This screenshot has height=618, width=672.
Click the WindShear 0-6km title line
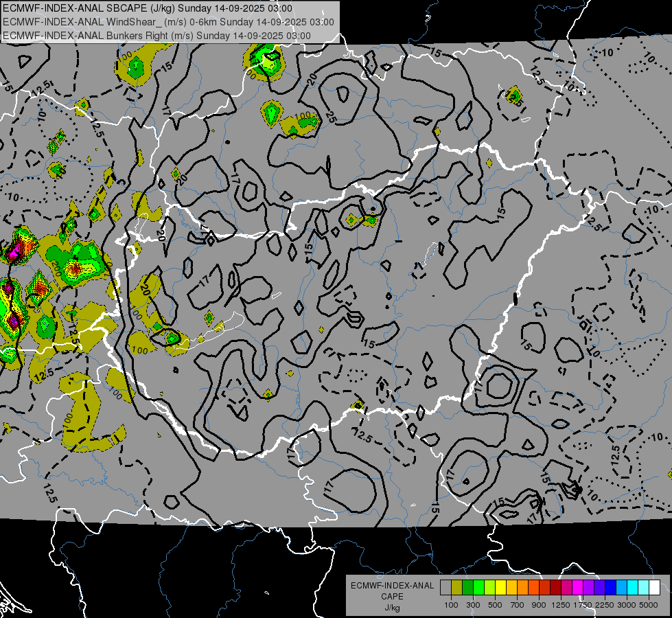coord(168,22)
